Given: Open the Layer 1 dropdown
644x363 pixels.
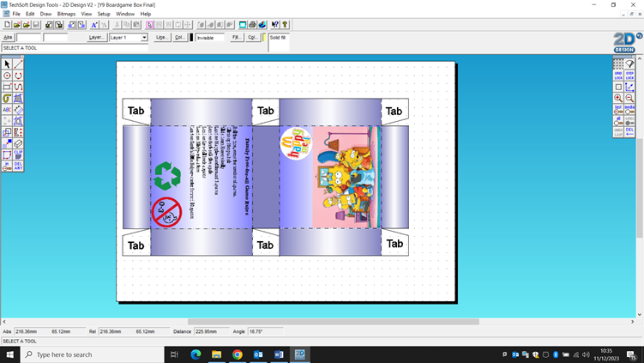Looking at the screenshot, I should pos(144,38).
